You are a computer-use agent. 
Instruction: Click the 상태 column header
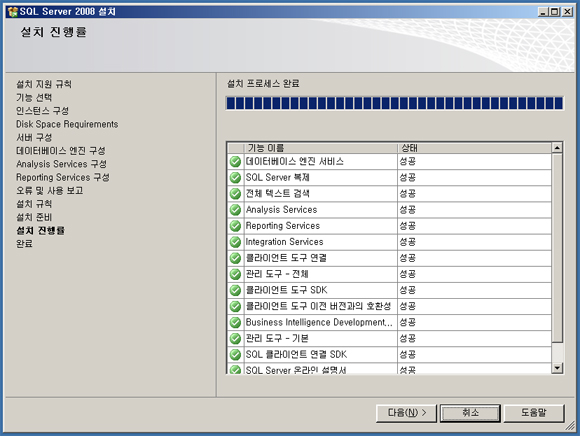[475, 148]
